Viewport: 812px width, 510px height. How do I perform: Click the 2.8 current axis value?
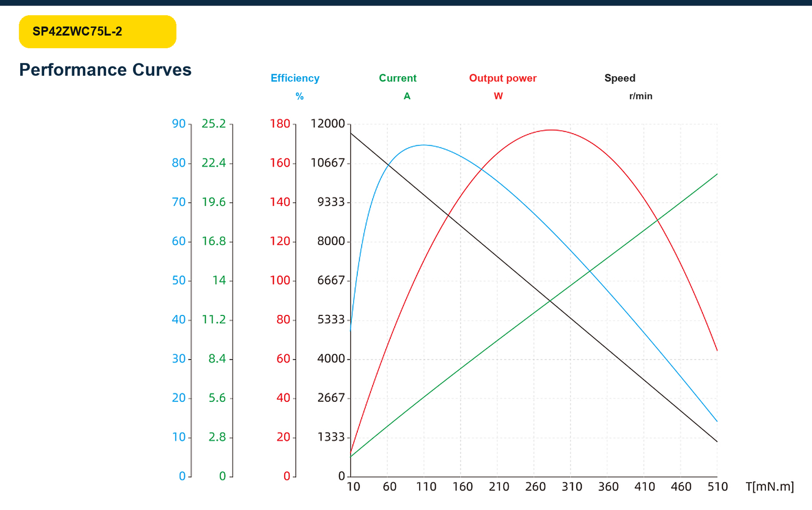217,437
